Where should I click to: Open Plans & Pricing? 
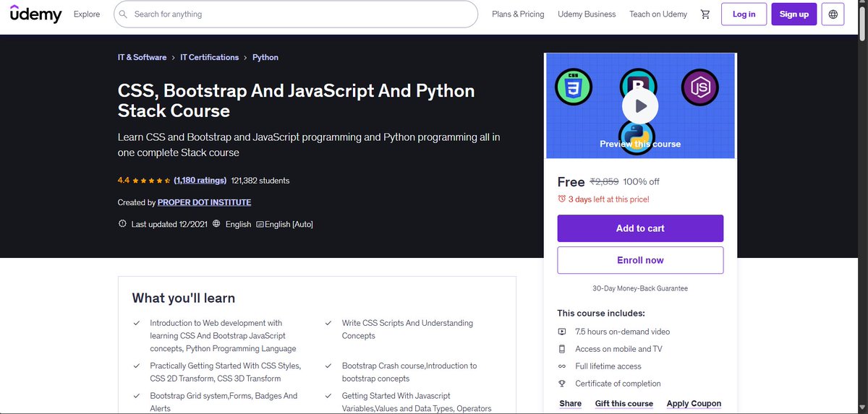pyautogui.click(x=518, y=14)
